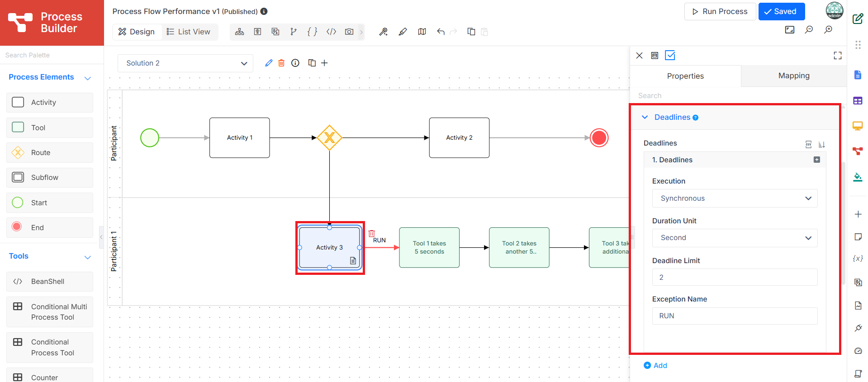Click the zoom in magnifier icon
868x382 pixels.
828,30
